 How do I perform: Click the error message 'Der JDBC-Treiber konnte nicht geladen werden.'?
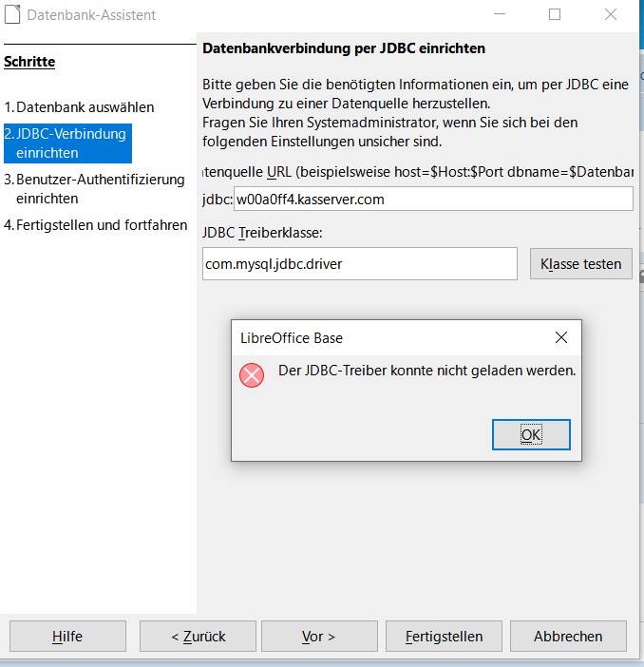(x=426, y=371)
